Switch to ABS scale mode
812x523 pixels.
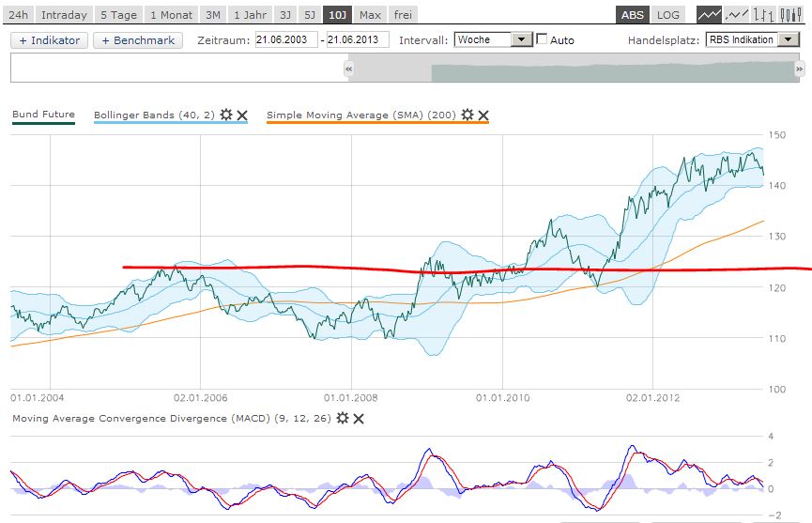coord(633,15)
